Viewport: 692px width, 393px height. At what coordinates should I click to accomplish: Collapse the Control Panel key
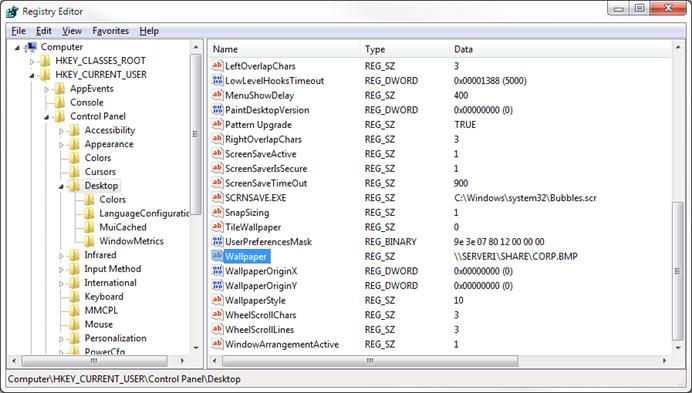(46, 117)
